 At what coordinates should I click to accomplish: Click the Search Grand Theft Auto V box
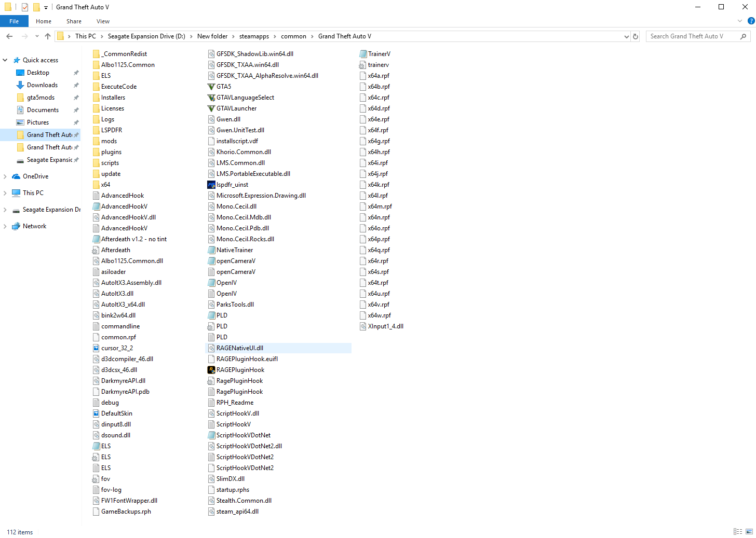point(693,36)
